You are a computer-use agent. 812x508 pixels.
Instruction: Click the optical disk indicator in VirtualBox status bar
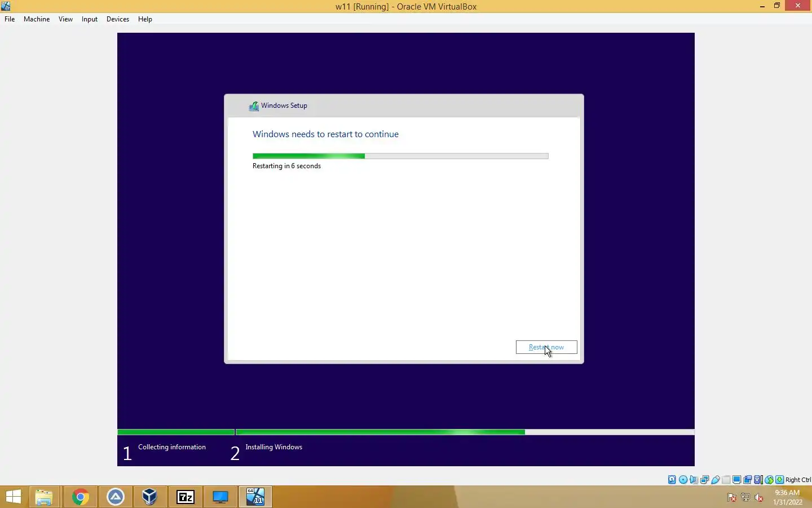click(683, 480)
